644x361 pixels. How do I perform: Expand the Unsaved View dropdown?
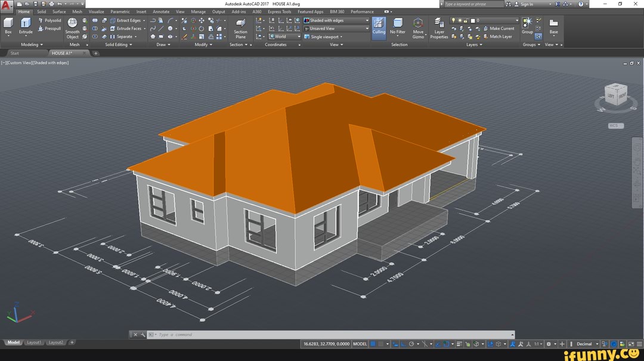pos(366,28)
